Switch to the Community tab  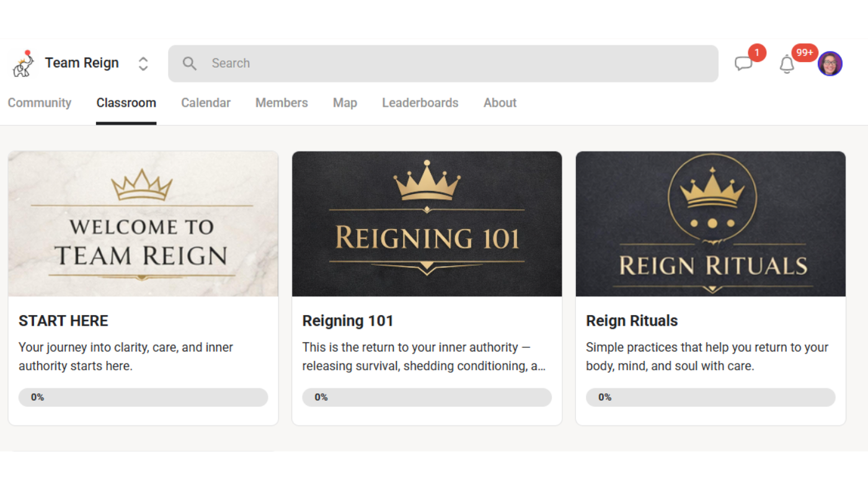click(x=39, y=103)
